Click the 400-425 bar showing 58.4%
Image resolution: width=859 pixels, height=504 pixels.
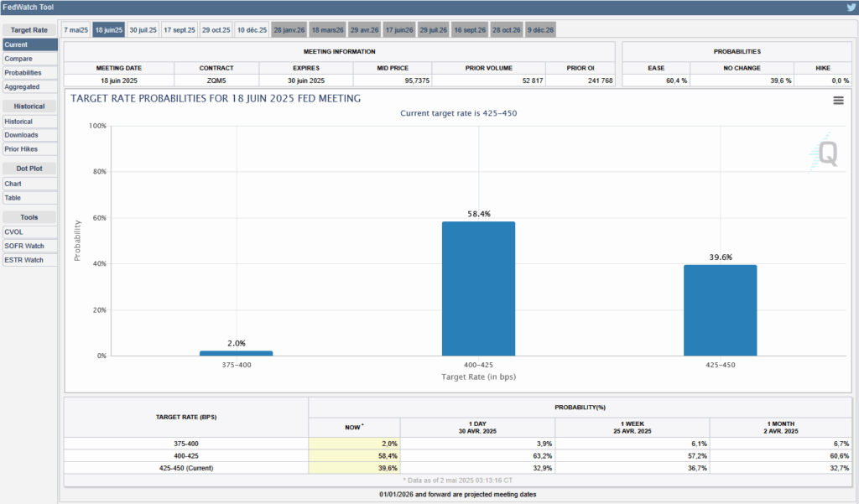coord(478,288)
